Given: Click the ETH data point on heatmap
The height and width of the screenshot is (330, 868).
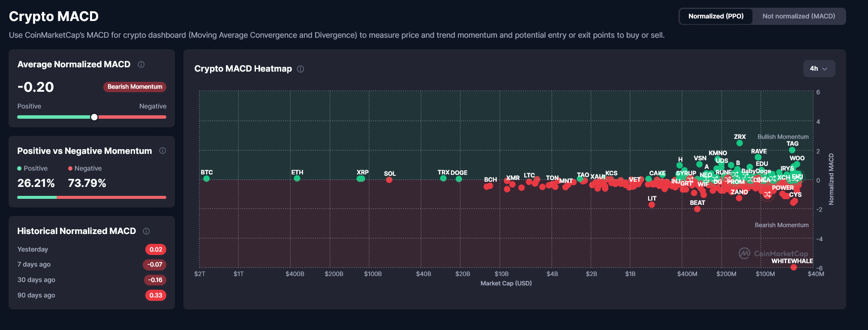Looking at the screenshot, I should point(297,178).
